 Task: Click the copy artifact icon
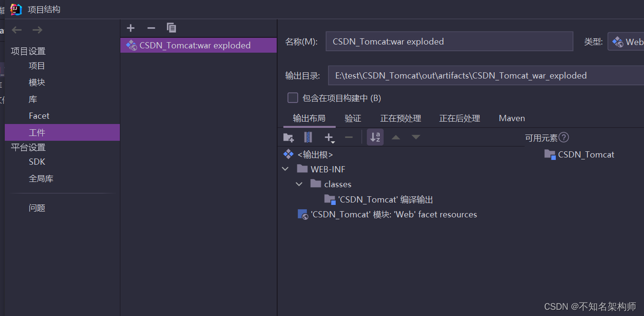pyautogui.click(x=171, y=28)
